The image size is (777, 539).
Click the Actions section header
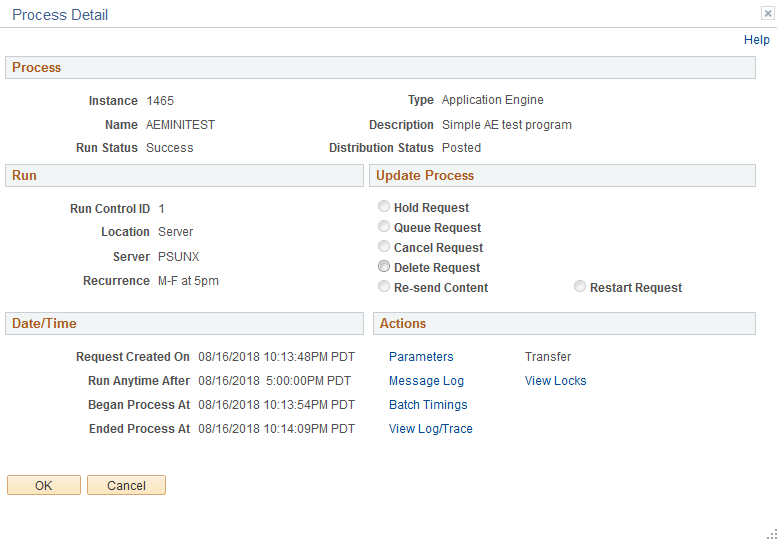point(564,323)
